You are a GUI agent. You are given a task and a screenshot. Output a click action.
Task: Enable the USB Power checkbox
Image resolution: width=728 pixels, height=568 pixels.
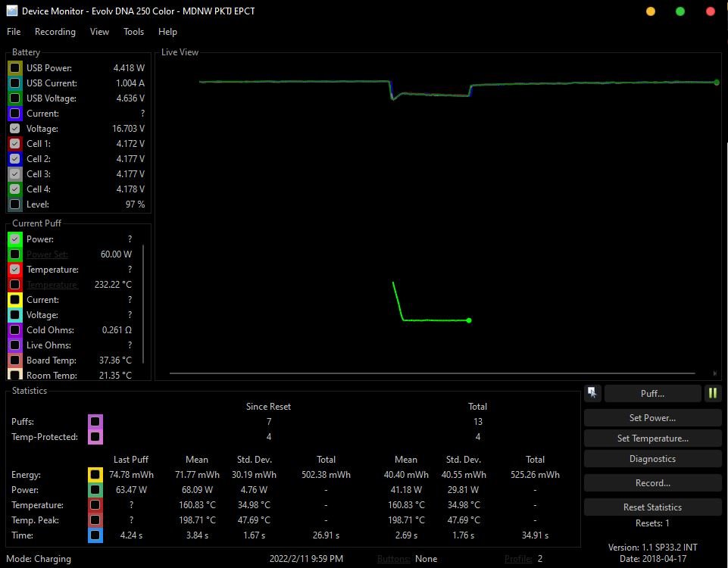[x=15, y=68]
